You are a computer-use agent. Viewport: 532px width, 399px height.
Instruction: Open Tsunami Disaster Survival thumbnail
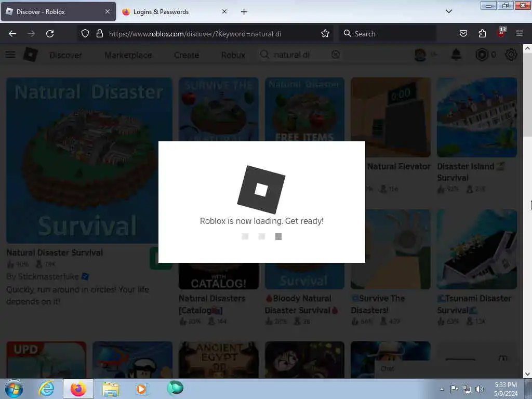click(x=477, y=249)
